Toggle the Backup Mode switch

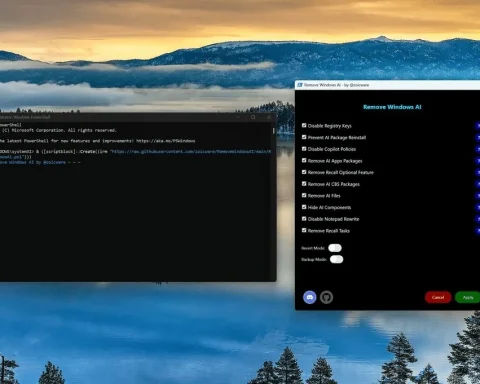pos(336,259)
